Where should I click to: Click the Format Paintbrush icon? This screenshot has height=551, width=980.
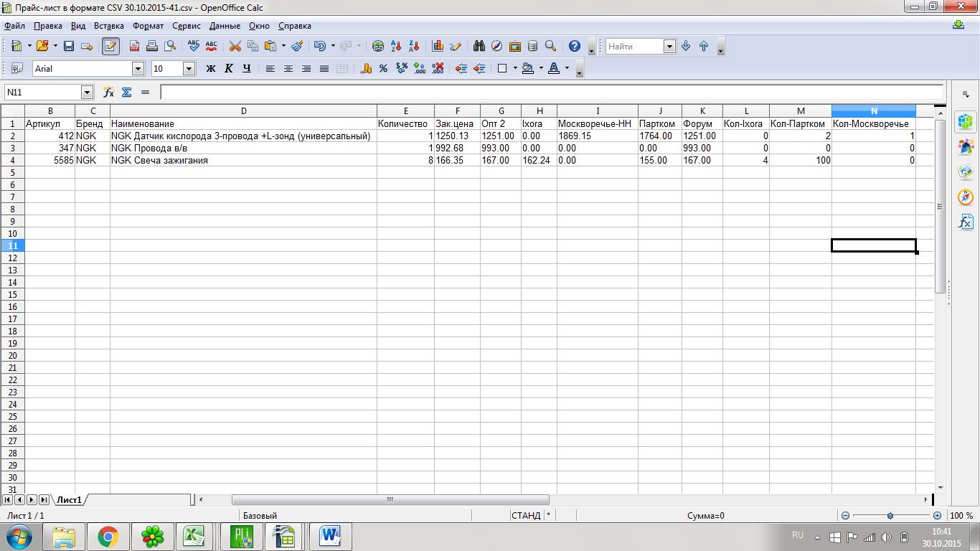[297, 46]
